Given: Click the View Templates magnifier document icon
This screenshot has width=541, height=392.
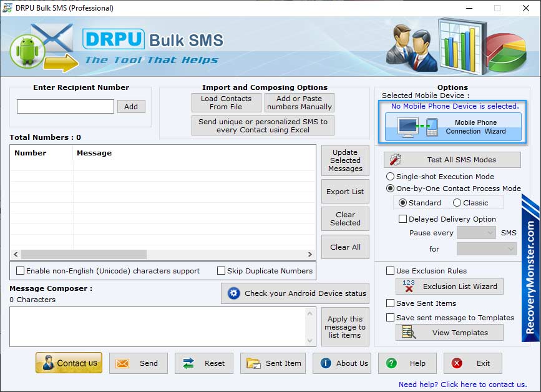Looking at the screenshot, I should click(409, 332).
